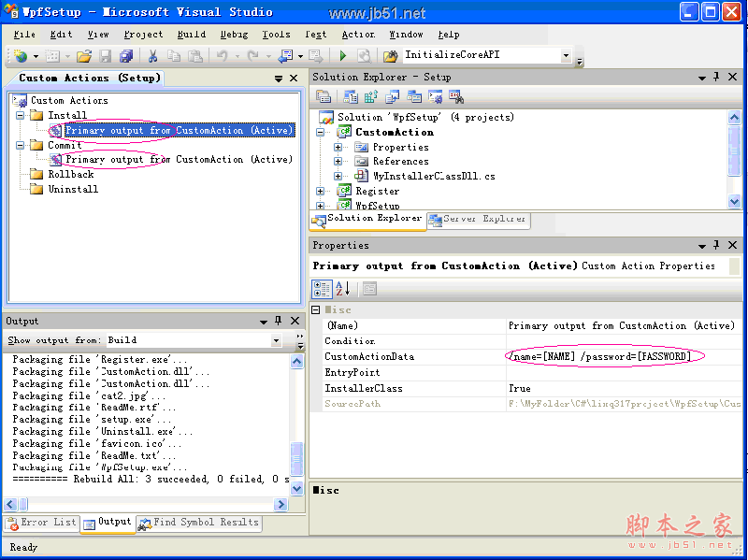Click the Paste toolbar icon
This screenshot has height=560, width=748.
(x=194, y=56)
